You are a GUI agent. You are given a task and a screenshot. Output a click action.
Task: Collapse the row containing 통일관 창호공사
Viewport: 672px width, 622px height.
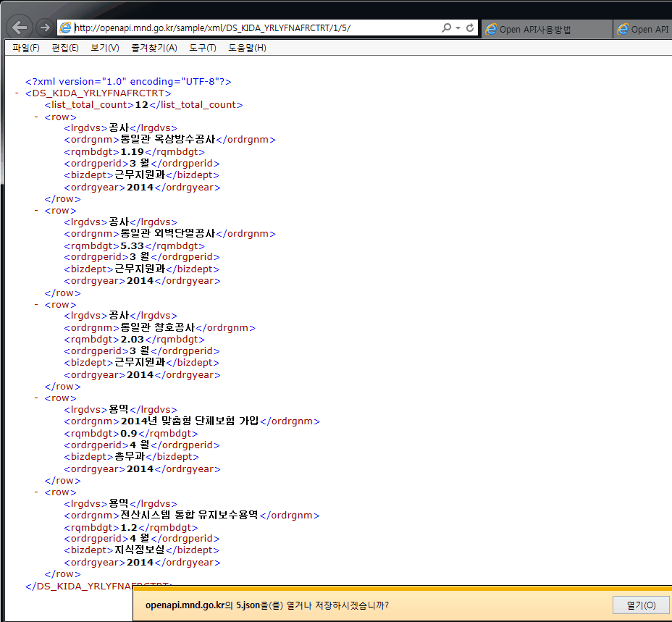36,304
